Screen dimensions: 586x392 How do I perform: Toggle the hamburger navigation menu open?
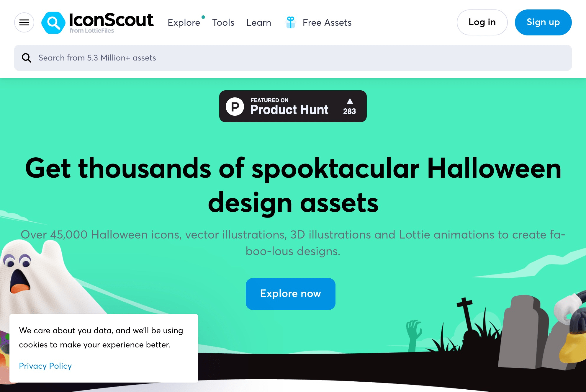pos(24,22)
